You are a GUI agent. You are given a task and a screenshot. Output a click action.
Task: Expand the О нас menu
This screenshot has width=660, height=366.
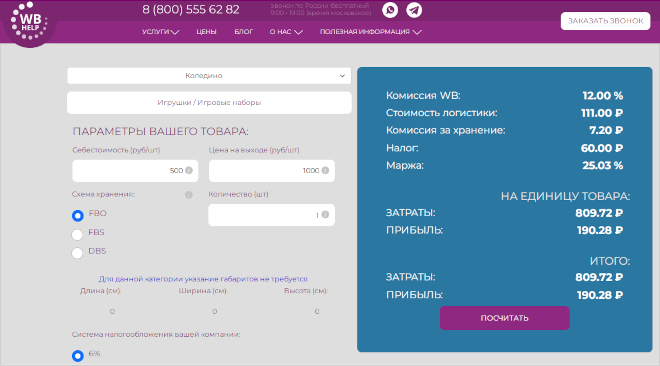pyautogui.click(x=286, y=32)
